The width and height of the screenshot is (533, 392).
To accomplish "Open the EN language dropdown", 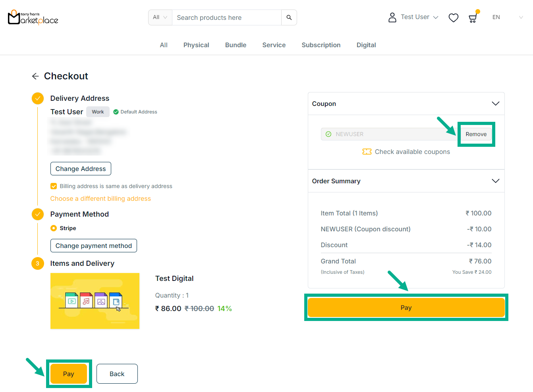I will (x=507, y=17).
